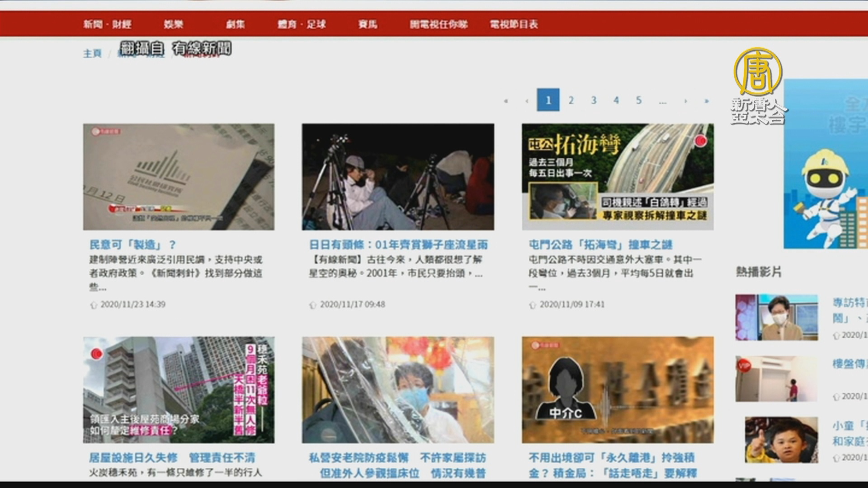Open 屯門公路「拓海彎」撞車之謎 headline
The height and width of the screenshot is (488, 868).
600,245
